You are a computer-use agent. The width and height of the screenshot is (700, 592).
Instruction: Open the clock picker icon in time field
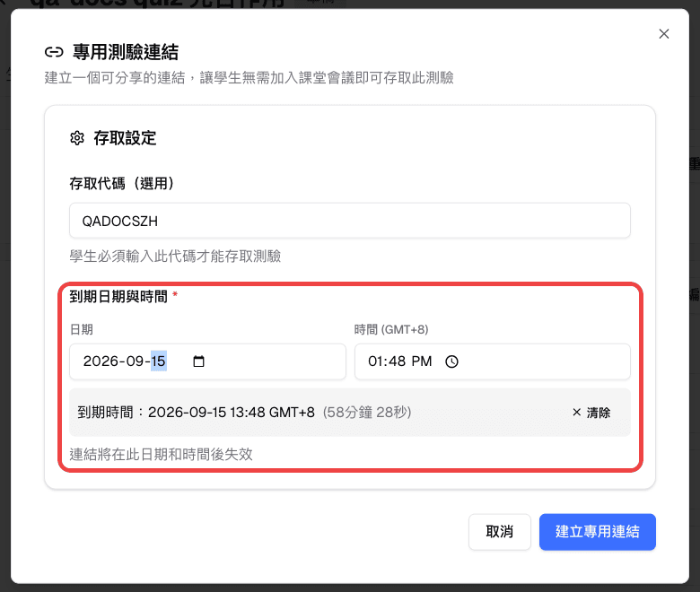(x=451, y=361)
